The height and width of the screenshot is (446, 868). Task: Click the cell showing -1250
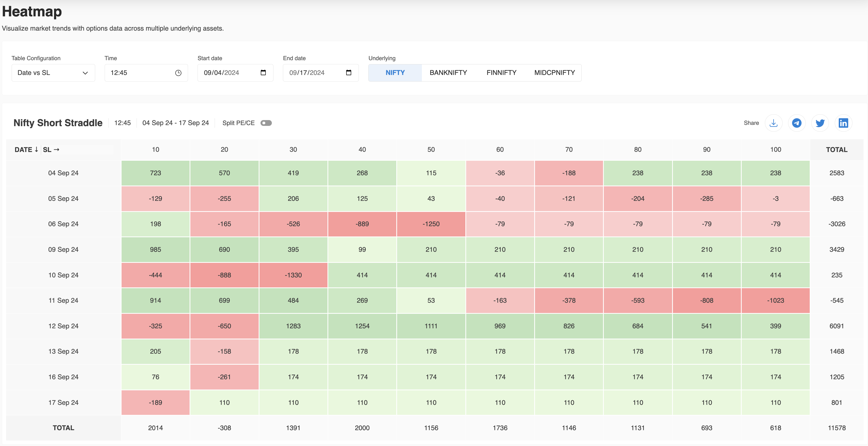coord(431,224)
